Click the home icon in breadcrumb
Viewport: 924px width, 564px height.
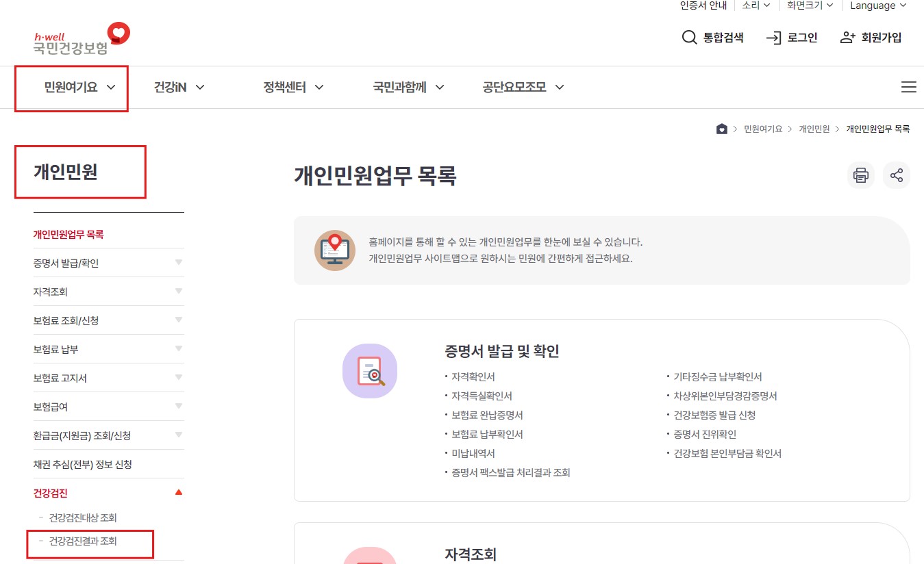[x=721, y=129]
